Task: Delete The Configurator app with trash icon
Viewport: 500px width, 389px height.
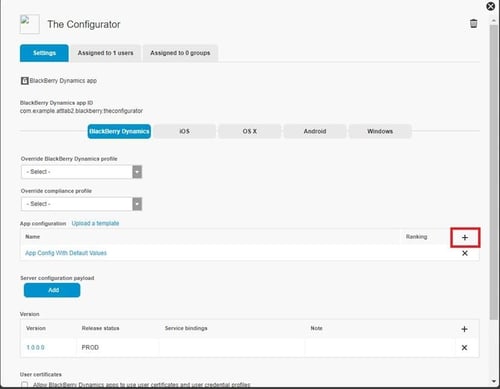Action: 473,24
